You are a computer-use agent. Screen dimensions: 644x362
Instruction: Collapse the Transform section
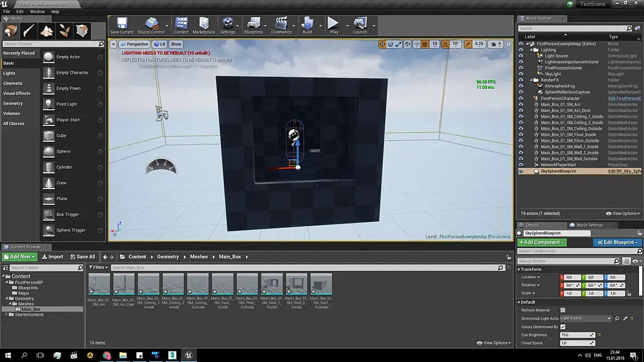tap(530, 269)
